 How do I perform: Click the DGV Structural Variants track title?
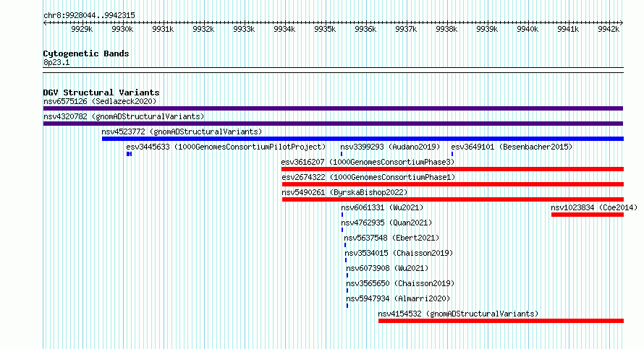coord(101,92)
